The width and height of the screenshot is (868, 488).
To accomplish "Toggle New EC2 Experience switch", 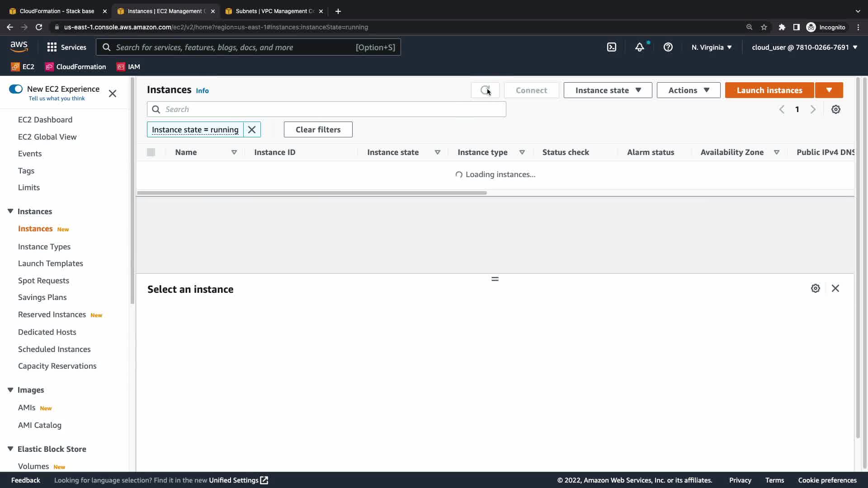I will [16, 89].
